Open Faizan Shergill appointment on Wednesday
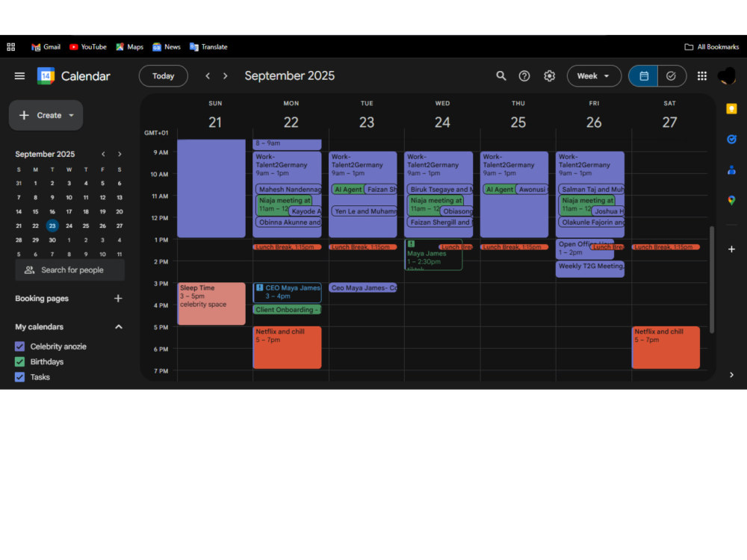Viewport: 747px width, 560px height. pyautogui.click(x=440, y=222)
